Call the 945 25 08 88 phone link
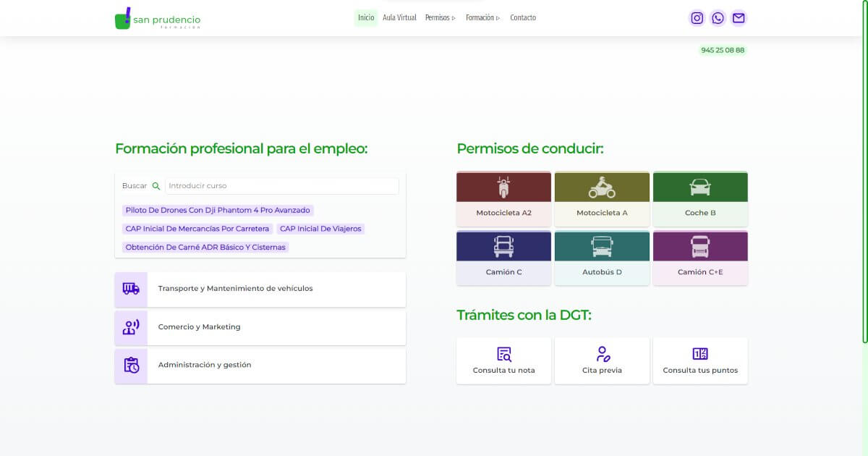868x456 pixels. 723,51
